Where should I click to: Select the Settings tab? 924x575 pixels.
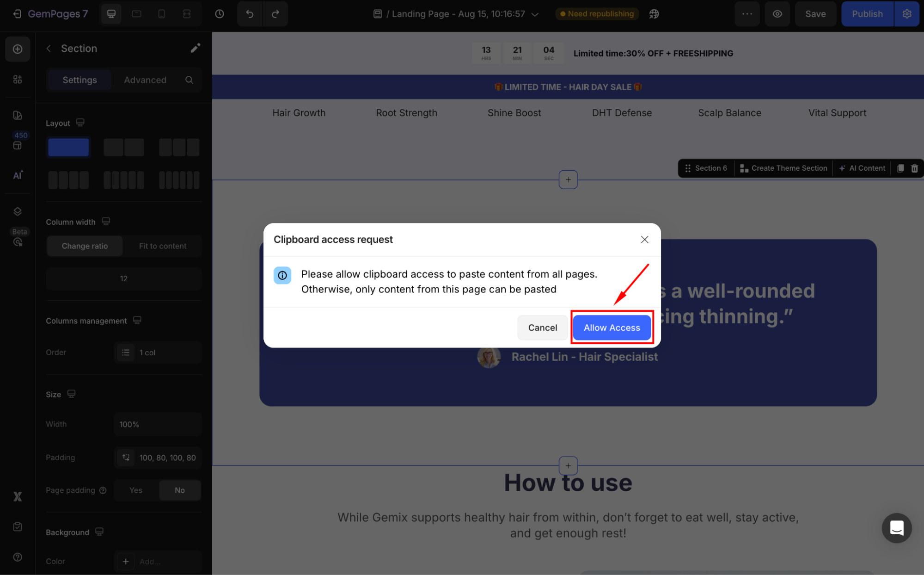click(80, 80)
